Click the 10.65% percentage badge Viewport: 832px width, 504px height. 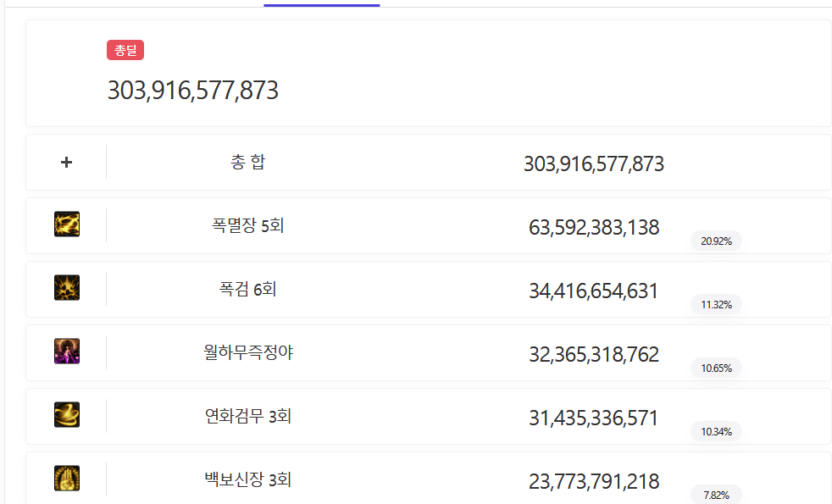pos(716,368)
